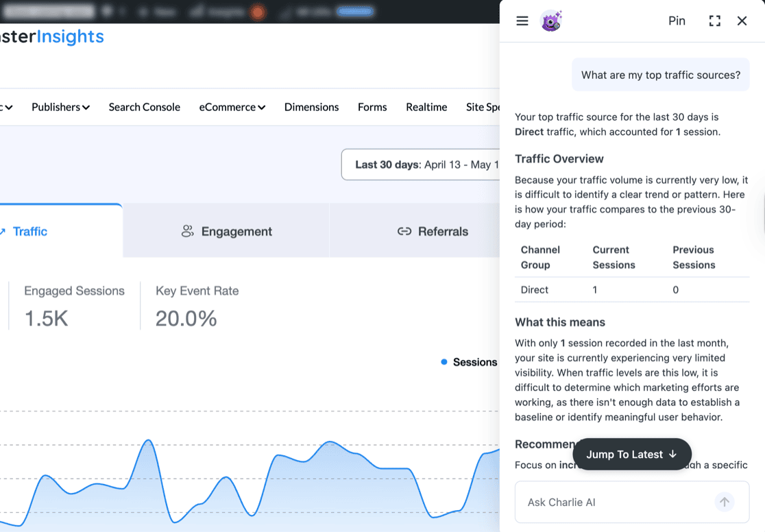Viewport: 765px width, 532px height.
Task: Open the Last 30 days date picker
Action: (x=421, y=165)
